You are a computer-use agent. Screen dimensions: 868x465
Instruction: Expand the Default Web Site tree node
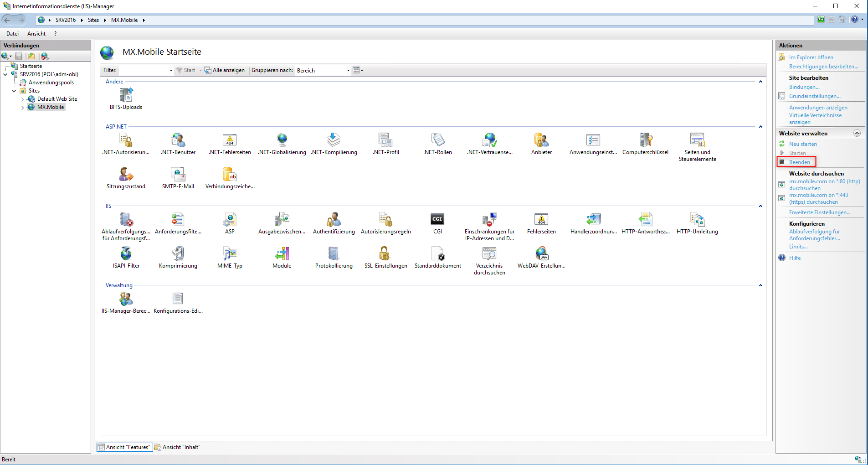[22, 99]
